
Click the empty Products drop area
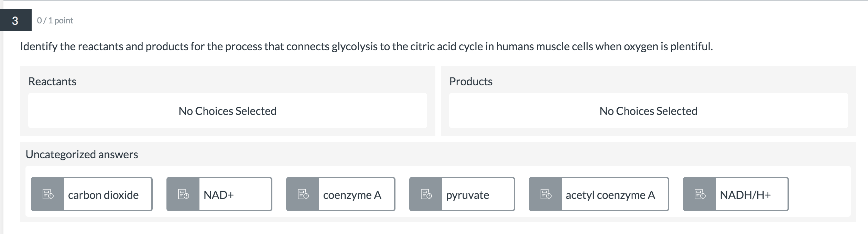649,110
